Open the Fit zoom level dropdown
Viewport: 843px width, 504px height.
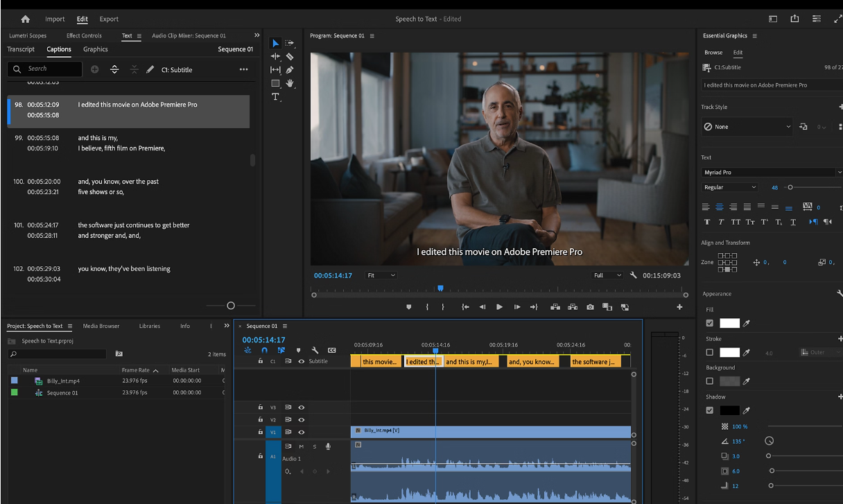381,275
